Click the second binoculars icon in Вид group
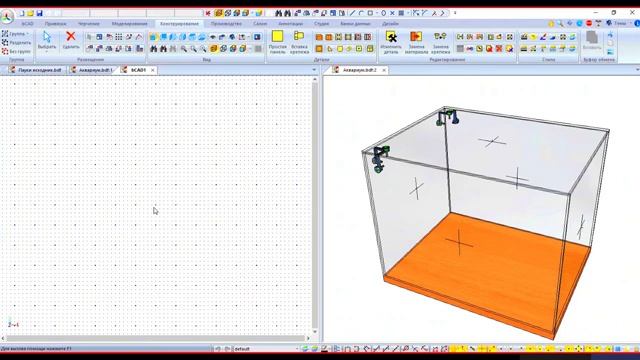This screenshot has height=360, width=640. [163, 49]
